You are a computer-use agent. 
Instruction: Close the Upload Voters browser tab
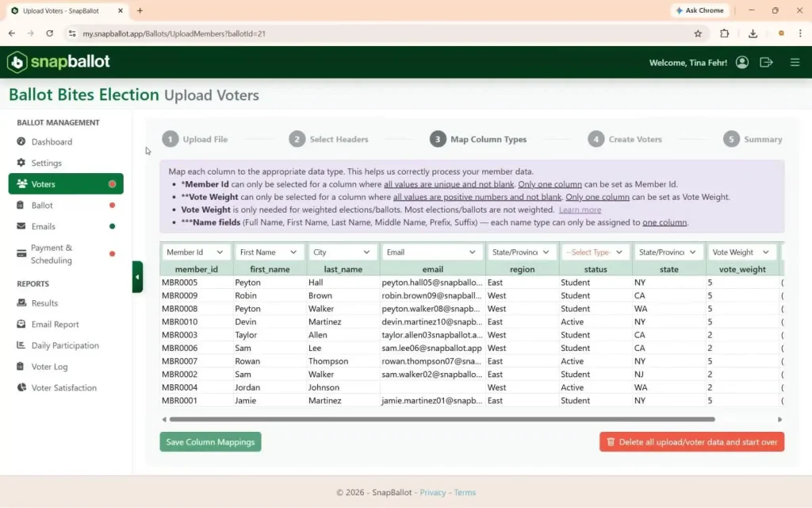[121, 10]
